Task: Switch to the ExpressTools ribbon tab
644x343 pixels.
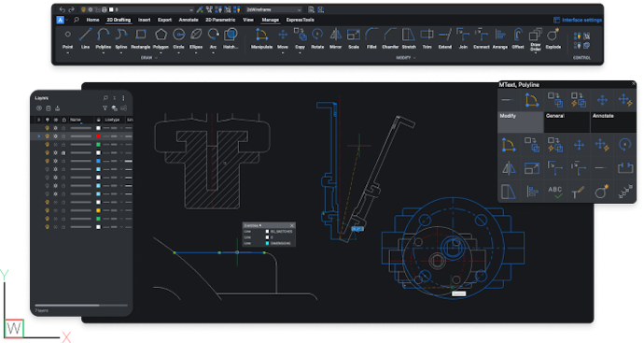Action: (301, 20)
